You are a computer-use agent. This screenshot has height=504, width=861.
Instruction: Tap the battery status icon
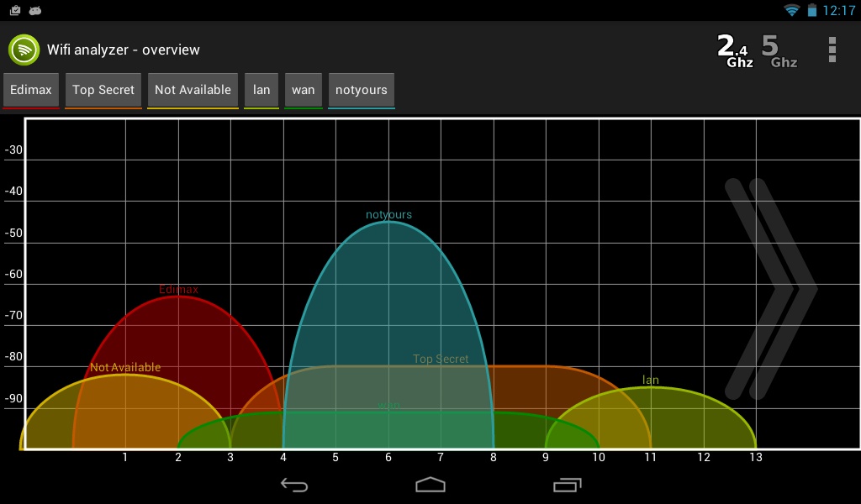[811, 10]
